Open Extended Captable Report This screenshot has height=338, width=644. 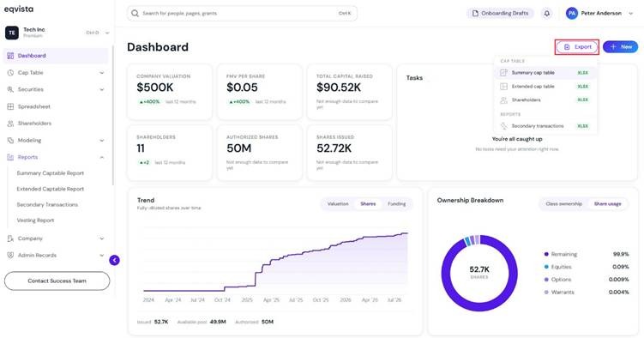coord(50,189)
